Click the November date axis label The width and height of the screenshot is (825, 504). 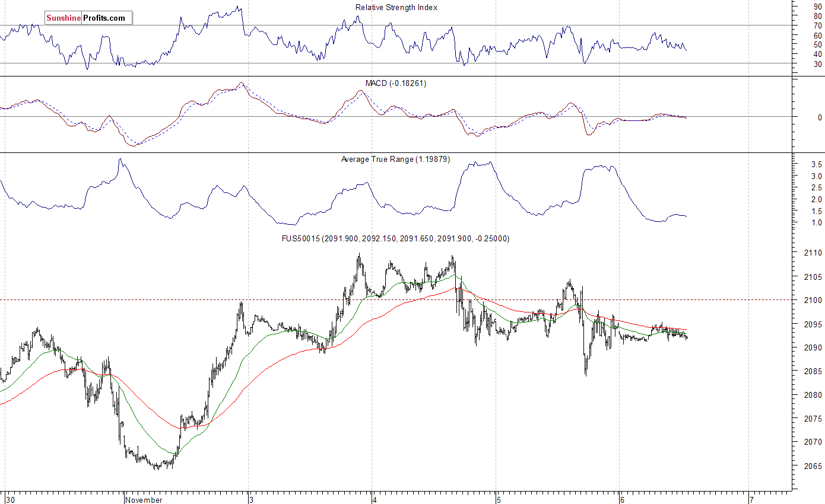click(x=144, y=500)
